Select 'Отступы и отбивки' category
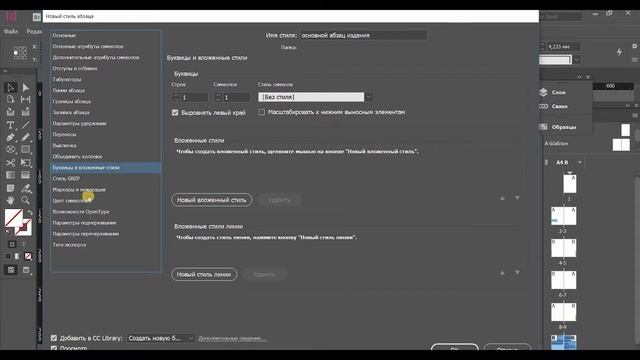This screenshot has width=640, height=360. click(x=106, y=69)
